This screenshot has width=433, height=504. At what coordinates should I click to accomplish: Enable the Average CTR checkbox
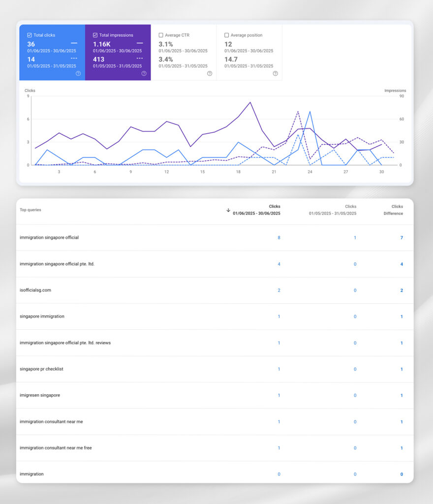point(161,35)
